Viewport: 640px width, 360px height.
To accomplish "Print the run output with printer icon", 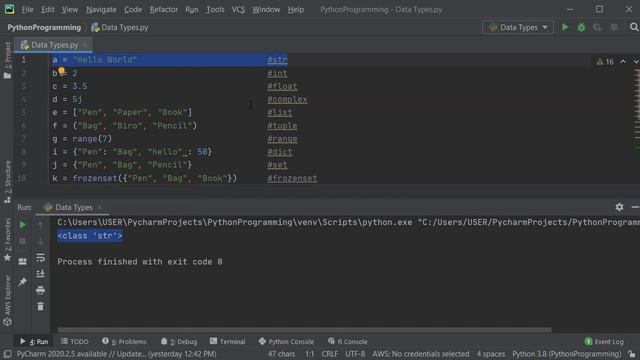I will click(x=40, y=290).
